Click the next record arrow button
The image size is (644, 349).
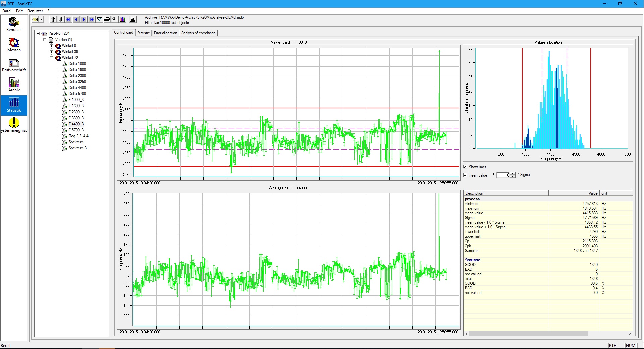[x=84, y=19]
